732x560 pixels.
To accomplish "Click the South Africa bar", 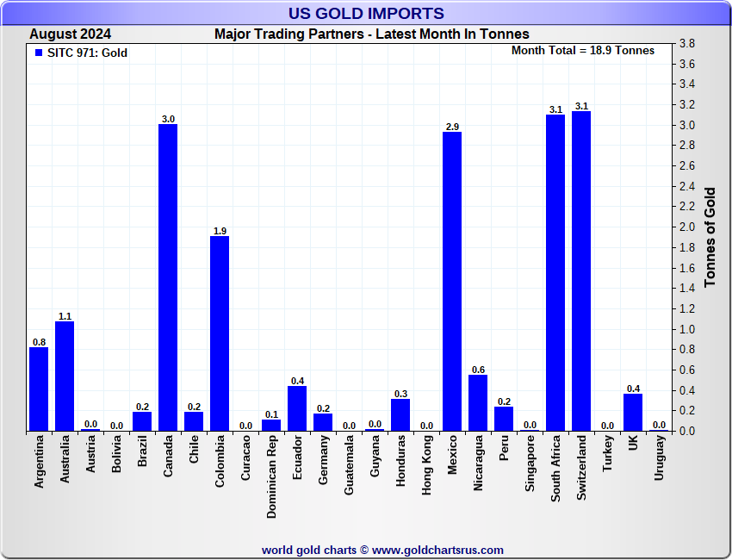I will (x=555, y=273).
